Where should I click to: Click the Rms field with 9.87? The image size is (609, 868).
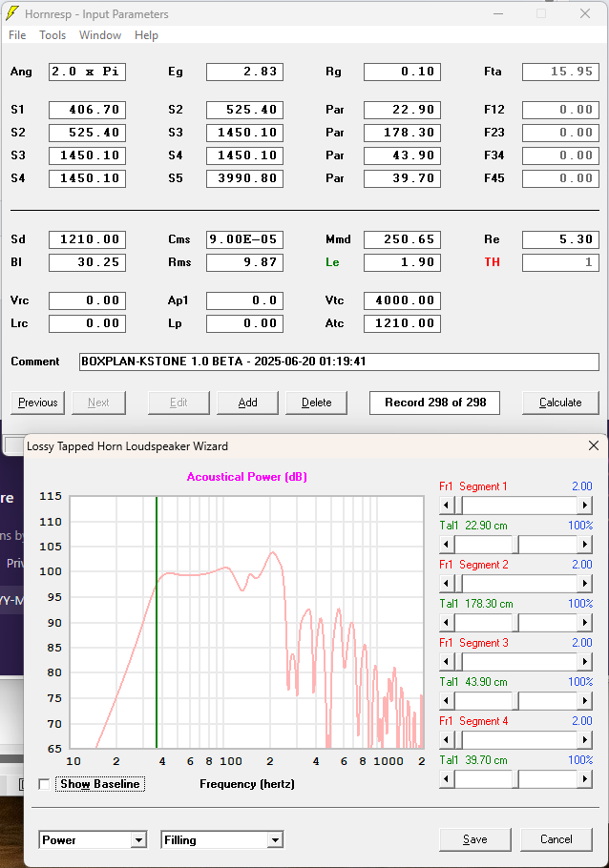(x=245, y=262)
